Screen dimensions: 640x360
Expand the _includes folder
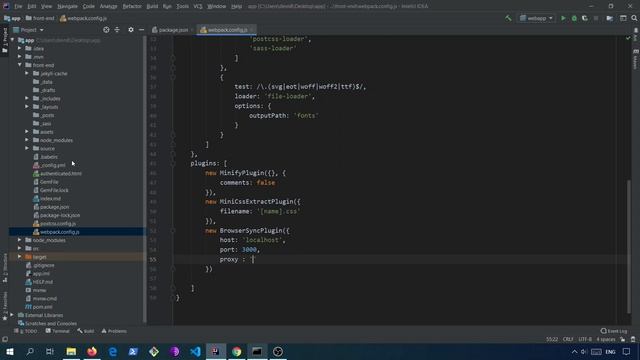pyautogui.click(x=27, y=98)
